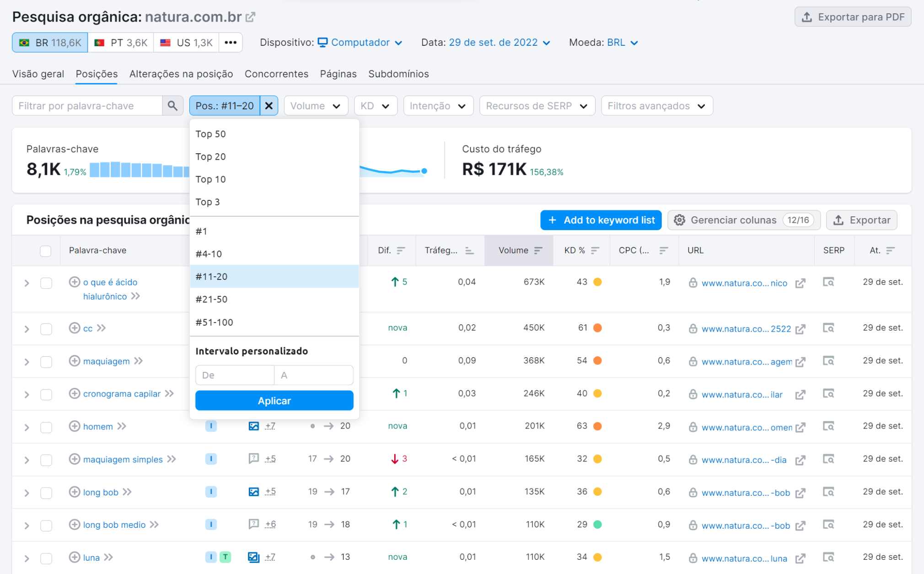The width and height of the screenshot is (924, 574).
Task: Check the 'luna' row checkbox
Action: pos(46,558)
